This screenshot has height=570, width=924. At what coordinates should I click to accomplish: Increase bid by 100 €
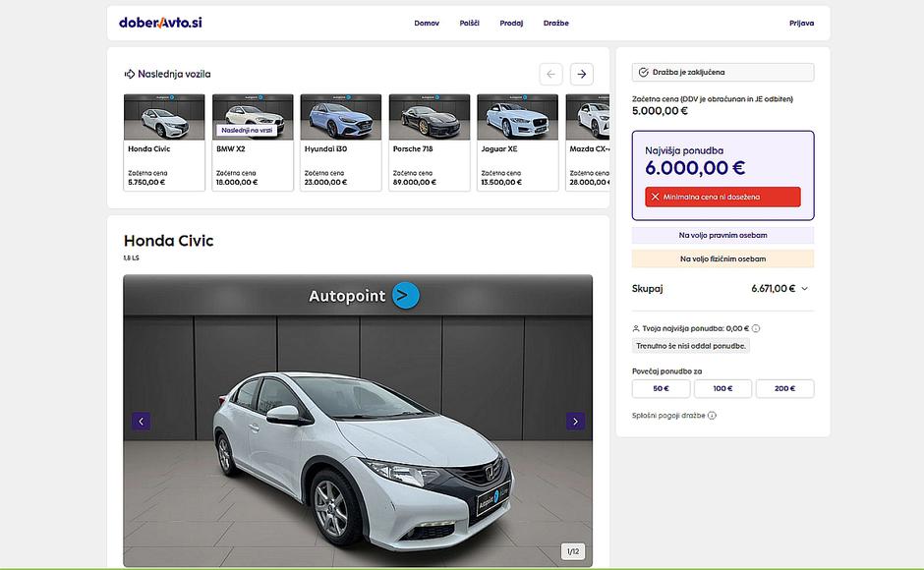(x=722, y=388)
